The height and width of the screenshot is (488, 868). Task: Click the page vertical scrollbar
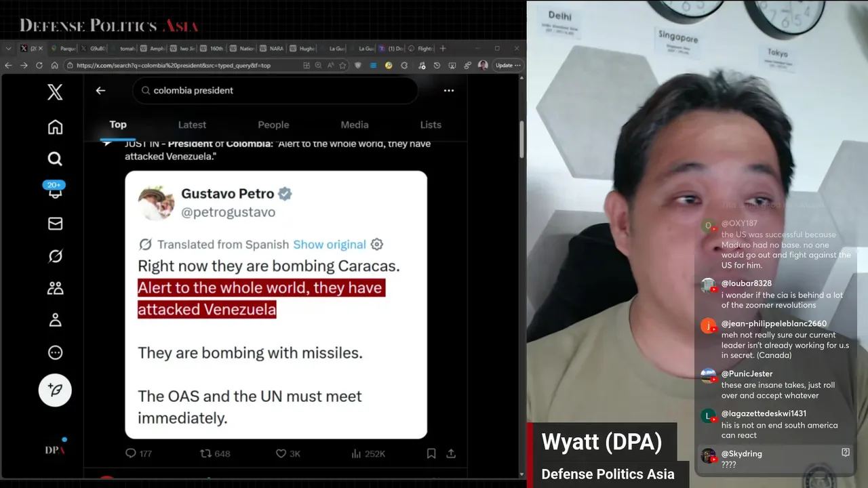pyautogui.click(x=521, y=139)
